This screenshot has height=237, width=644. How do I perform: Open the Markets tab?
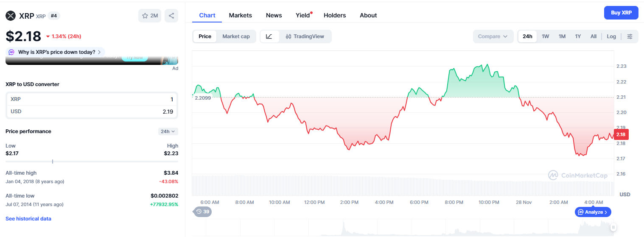[x=241, y=15]
